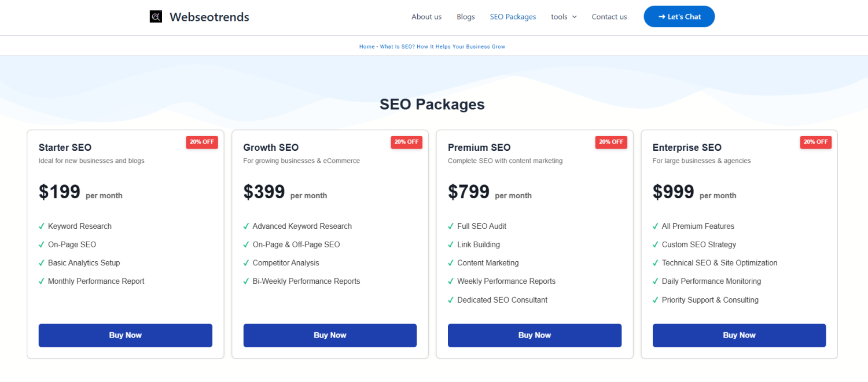
Task: Click the checkmark beside Custom SEO Strategy
Action: (x=656, y=244)
